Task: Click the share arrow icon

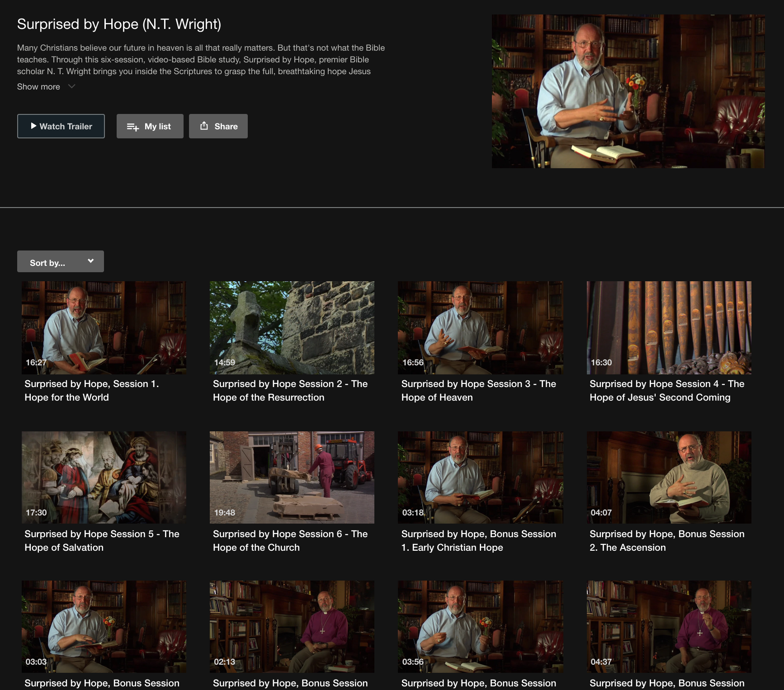Action: (x=204, y=126)
